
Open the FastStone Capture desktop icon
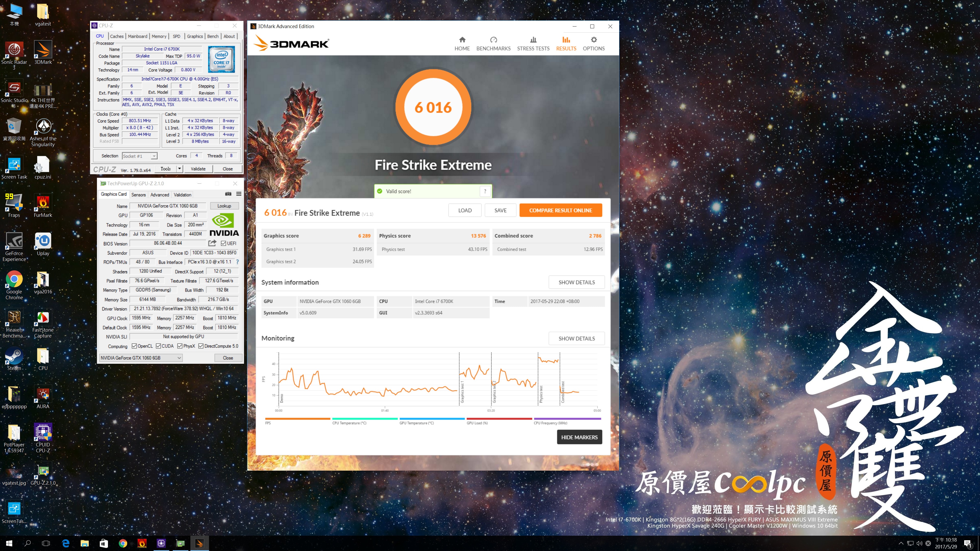[x=43, y=324]
